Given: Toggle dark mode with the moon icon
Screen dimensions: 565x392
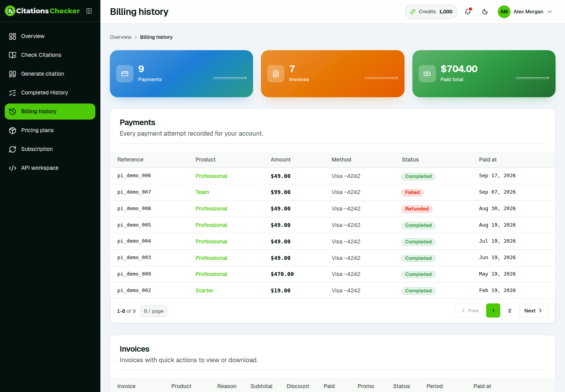Looking at the screenshot, I should coord(485,12).
